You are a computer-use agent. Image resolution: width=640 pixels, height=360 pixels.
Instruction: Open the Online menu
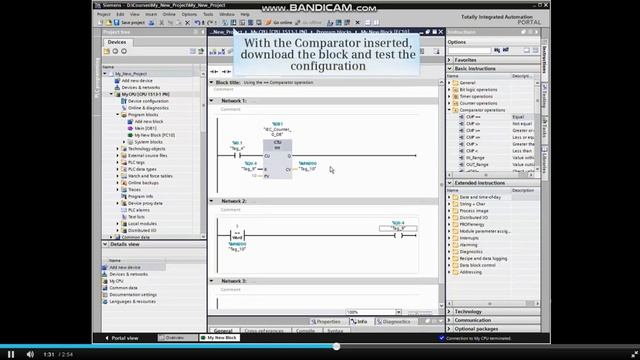point(169,14)
